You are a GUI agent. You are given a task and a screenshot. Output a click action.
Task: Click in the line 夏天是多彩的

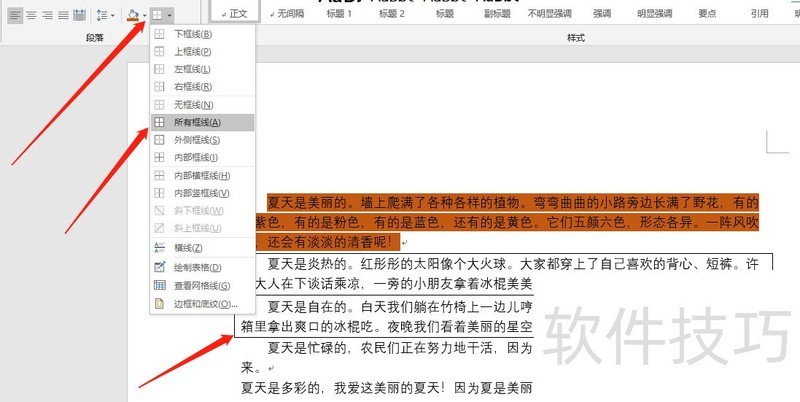(387, 389)
